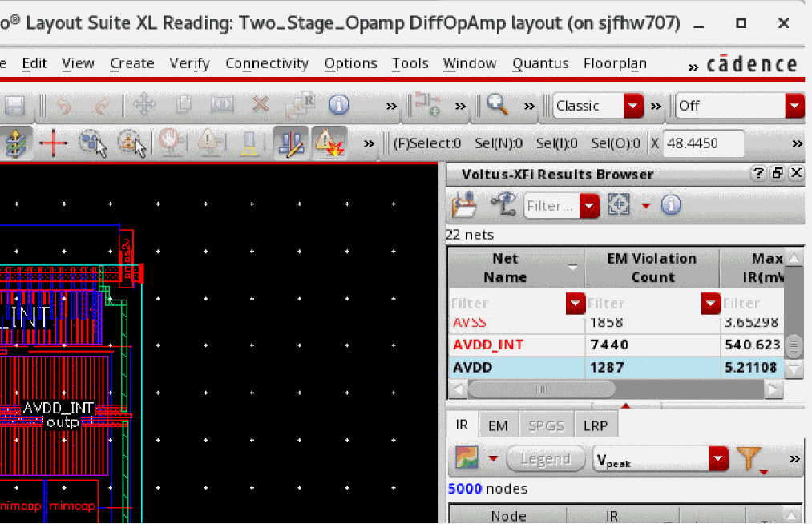Click the orange selection pointer icon
The height and width of the screenshot is (524, 812).
[132, 143]
